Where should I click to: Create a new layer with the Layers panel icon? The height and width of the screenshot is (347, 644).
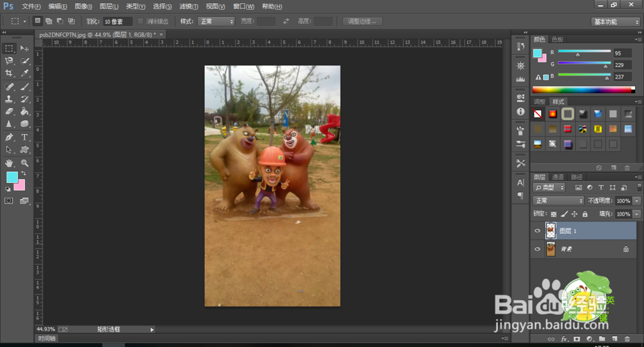[x=614, y=339]
